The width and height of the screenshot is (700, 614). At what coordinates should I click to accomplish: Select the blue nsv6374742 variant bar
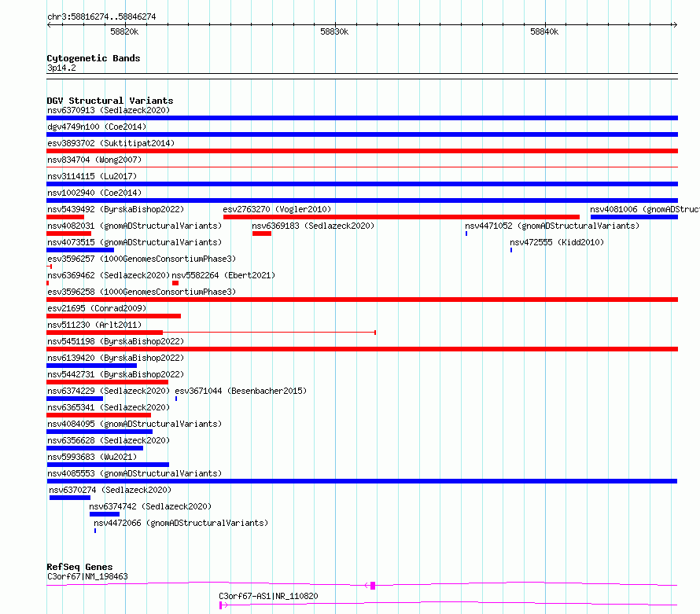pyautogui.click(x=105, y=514)
